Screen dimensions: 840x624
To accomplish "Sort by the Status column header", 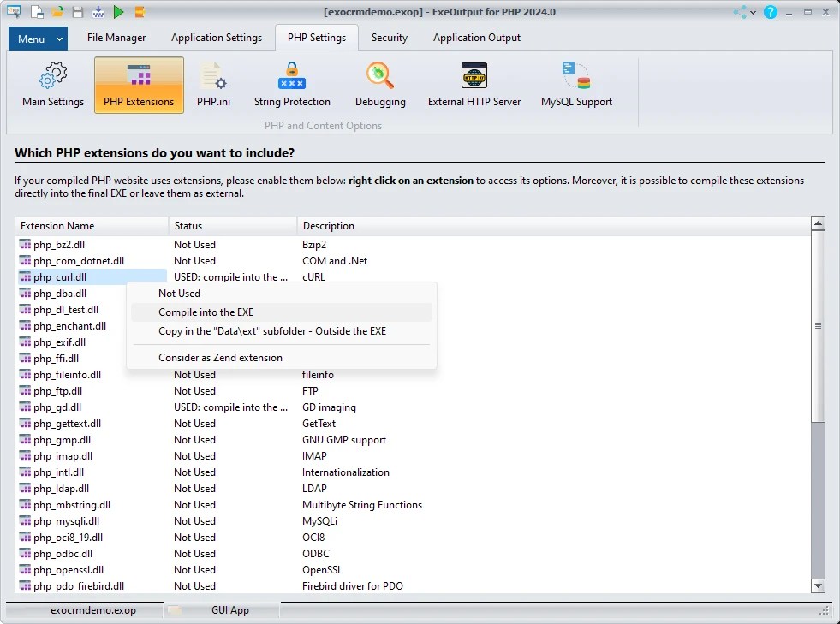I will tap(233, 226).
